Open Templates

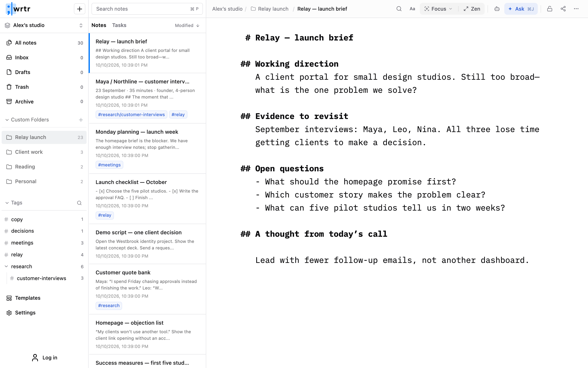coord(44,298)
